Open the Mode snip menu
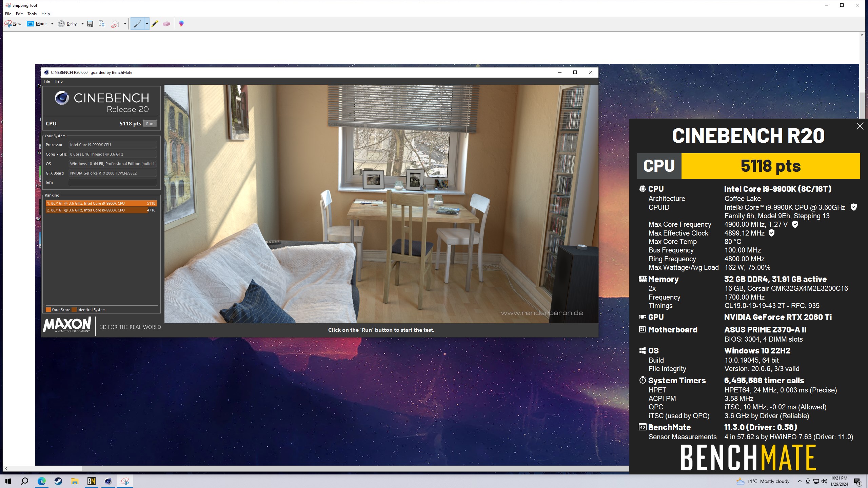 (37, 24)
